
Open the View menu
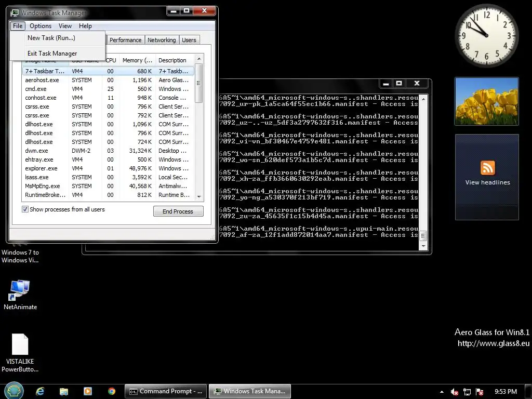(x=65, y=26)
